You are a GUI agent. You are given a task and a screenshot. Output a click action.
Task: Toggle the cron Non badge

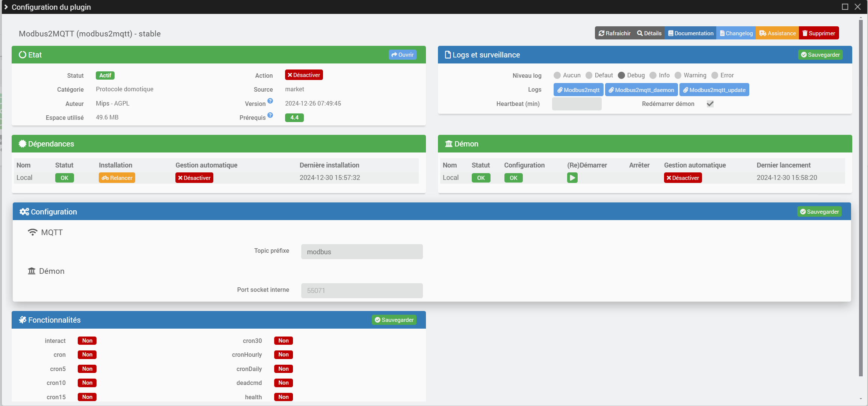pyautogui.click(x=87, y=355)
